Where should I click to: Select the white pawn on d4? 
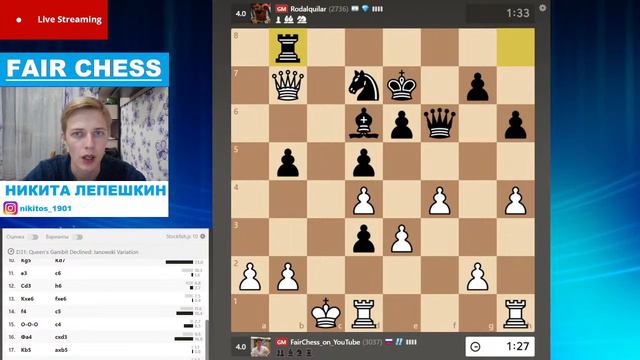364,200
